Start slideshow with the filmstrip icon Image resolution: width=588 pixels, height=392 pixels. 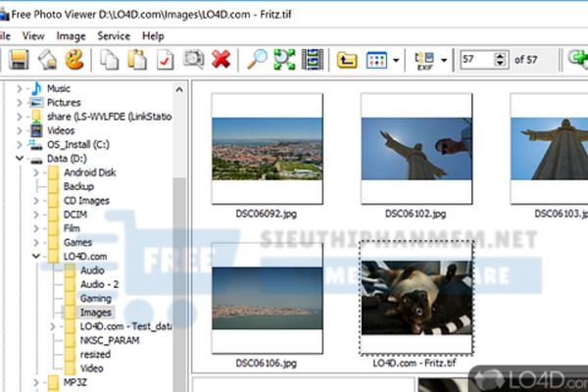click(x=312, y=60)
